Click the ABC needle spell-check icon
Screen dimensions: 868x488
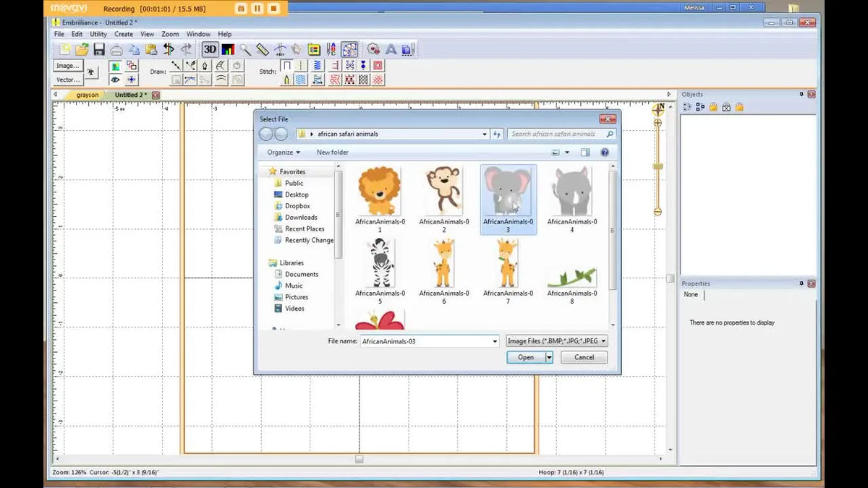(x=331, y=49)
